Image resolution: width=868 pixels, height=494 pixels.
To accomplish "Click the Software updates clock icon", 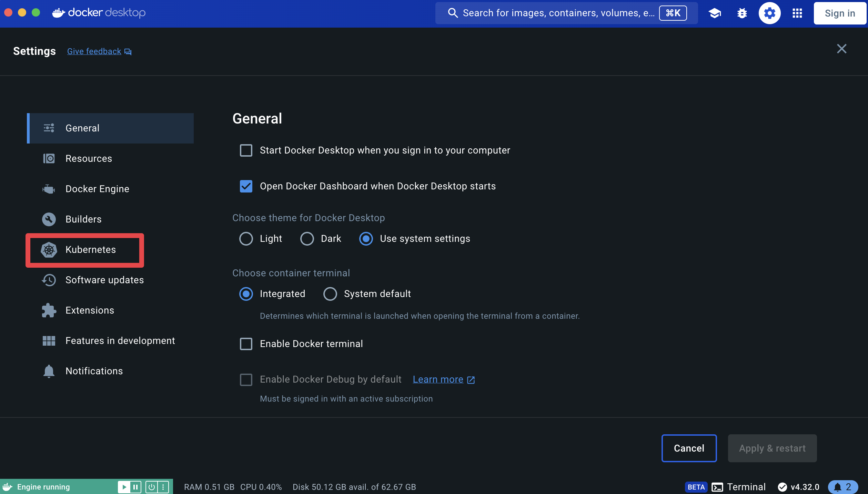I will 49,280.
